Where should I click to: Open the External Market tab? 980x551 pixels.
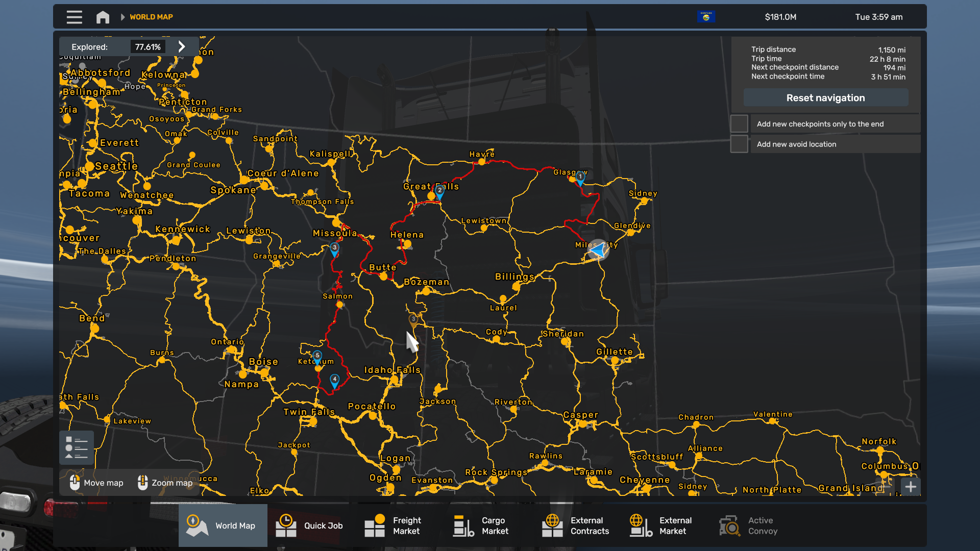click(x=667, y=525)
